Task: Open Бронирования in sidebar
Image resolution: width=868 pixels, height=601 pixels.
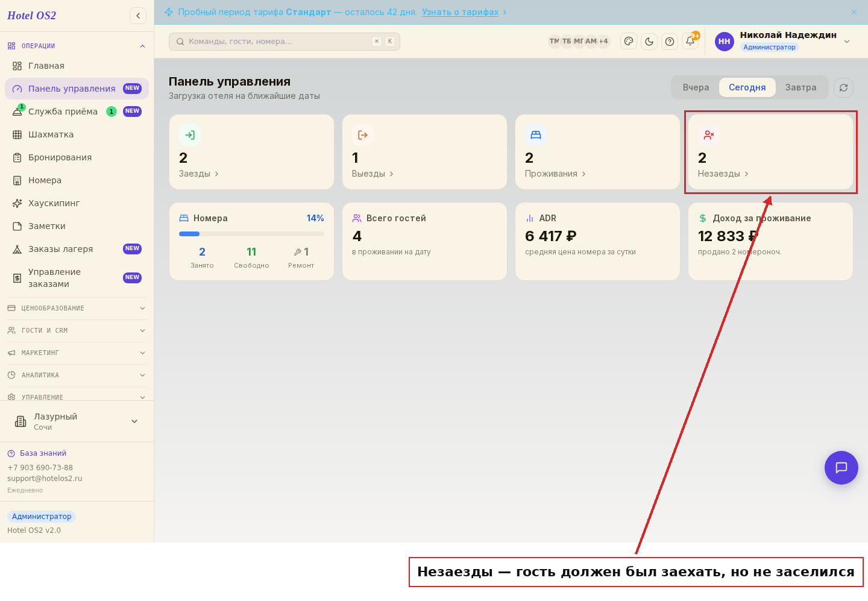Action: point(77,157)
